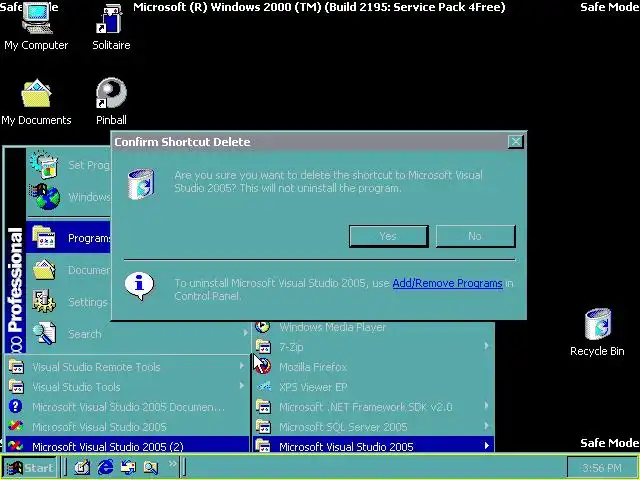Click the Set Program Access icon
Image resolution: width=640 pixels, height=480 pixels.
(44, 164)
